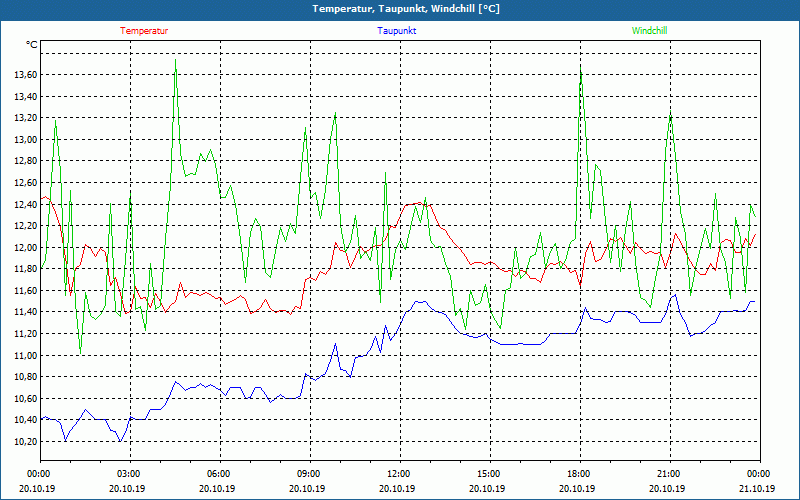Click the 12:00 time axis label
The height and width of the screenshot is (500, 800).
point(400,474)
